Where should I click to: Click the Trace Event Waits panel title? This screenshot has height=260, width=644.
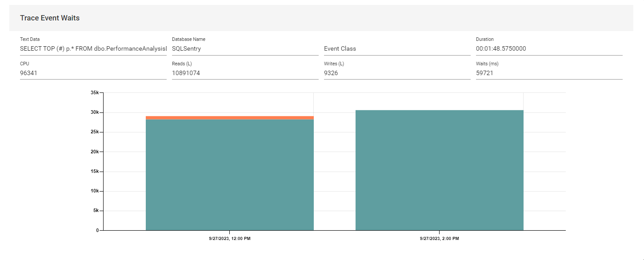50,18
